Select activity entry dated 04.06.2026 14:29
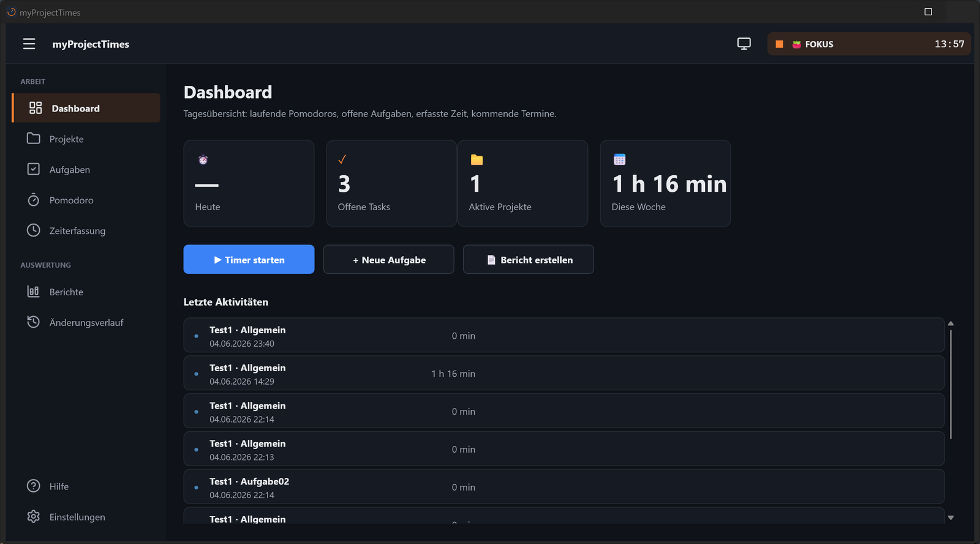 pos(563,373)
